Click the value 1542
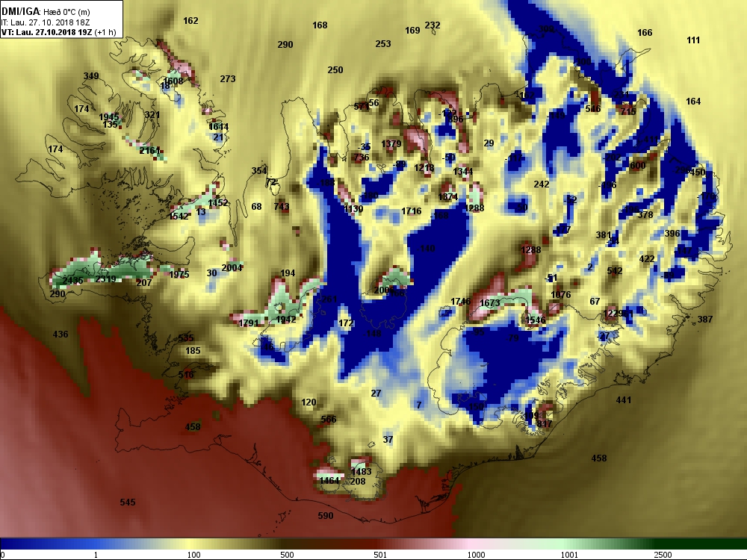The width and height of the screenshot is (747, 560). (179, 216)
